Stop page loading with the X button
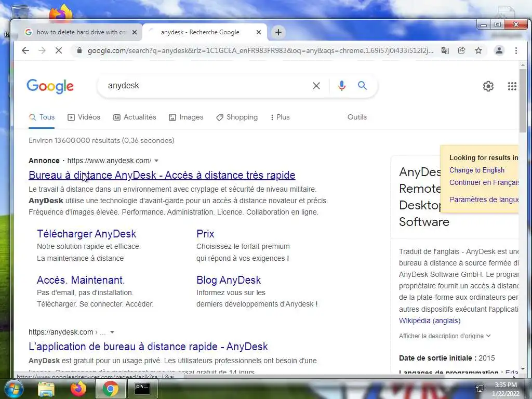 point(59,50)
